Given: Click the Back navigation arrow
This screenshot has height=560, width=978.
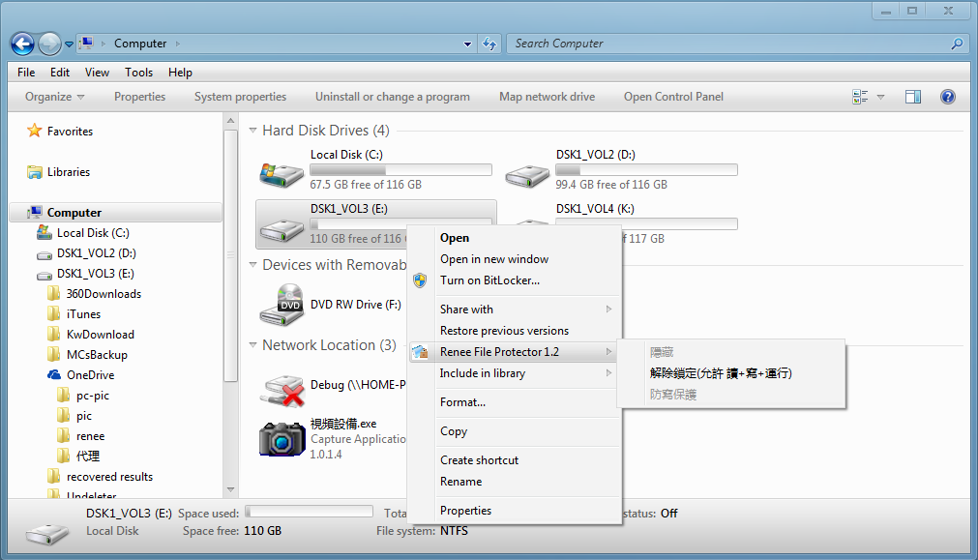Looking at the screenshot, I should pos(22,44).
